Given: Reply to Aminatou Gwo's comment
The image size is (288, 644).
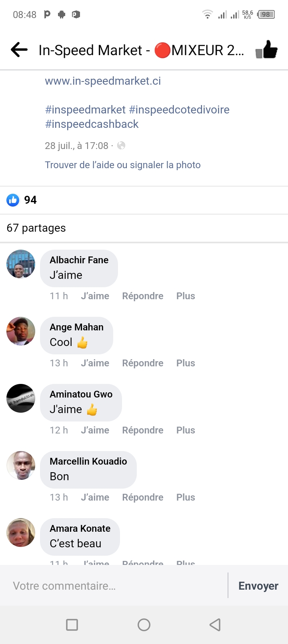Looking at the screenshot, I should [x=143, y=430].
